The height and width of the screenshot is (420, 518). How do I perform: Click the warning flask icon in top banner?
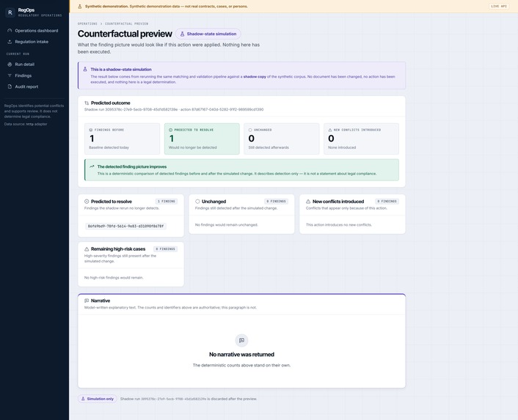[80, 7]
